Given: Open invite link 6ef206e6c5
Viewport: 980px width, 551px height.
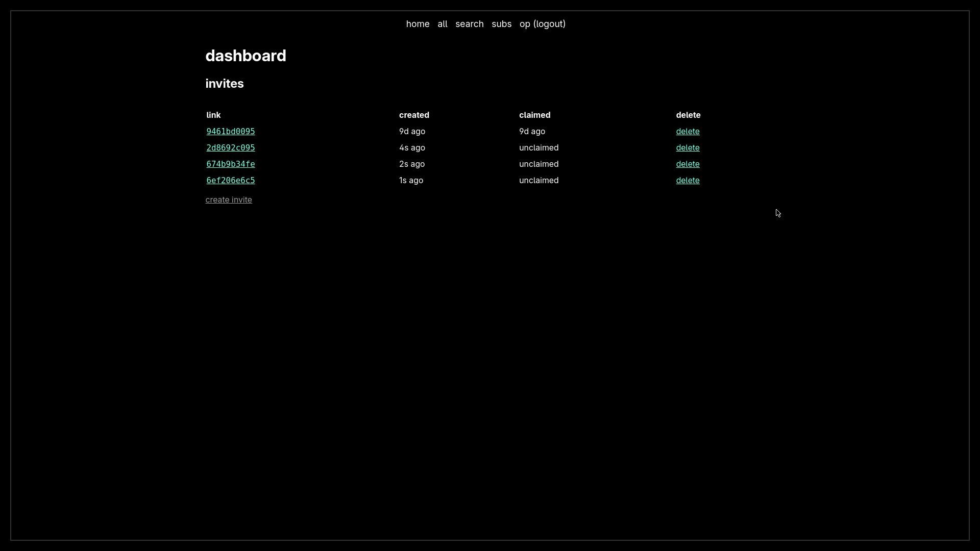Looking at the screenshot, I should [x=230, y=181].
